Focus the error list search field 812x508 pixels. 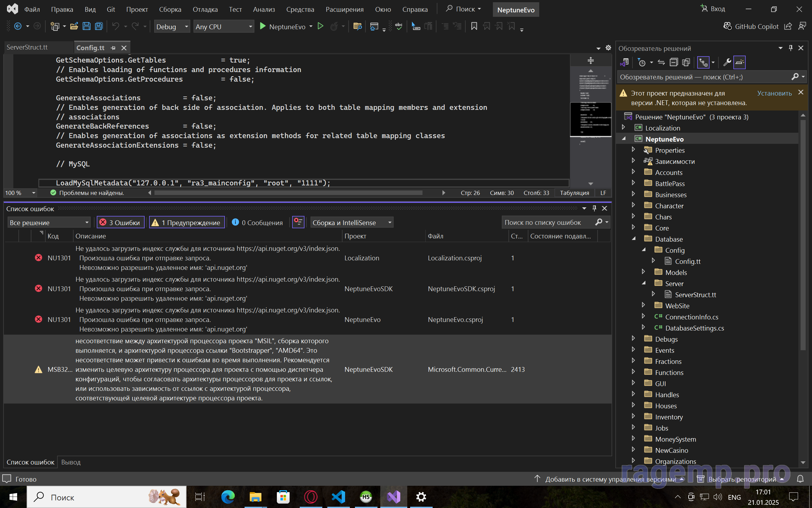pyautogui.click(x=549, y=223)
